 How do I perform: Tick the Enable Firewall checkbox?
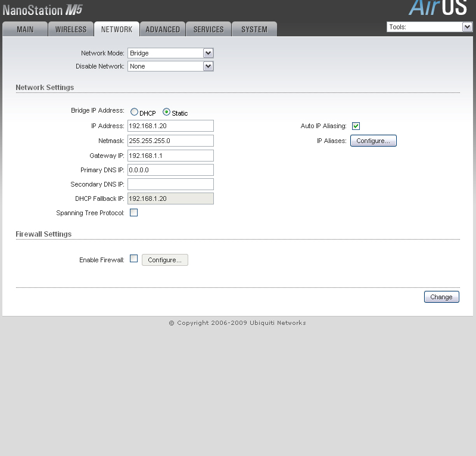click(133, 259)
